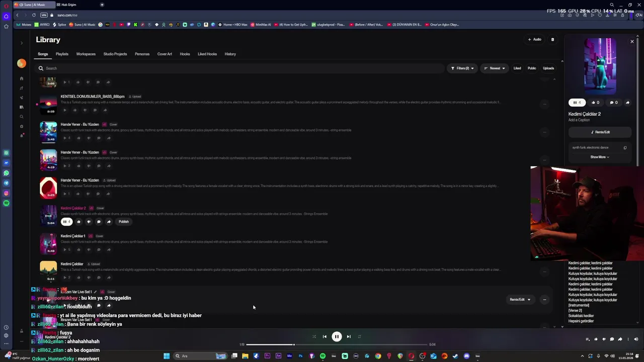Share the Kedimi Çaldılar 2 row
The width and height of the screenshot is (644, 362).
[109, 222]
